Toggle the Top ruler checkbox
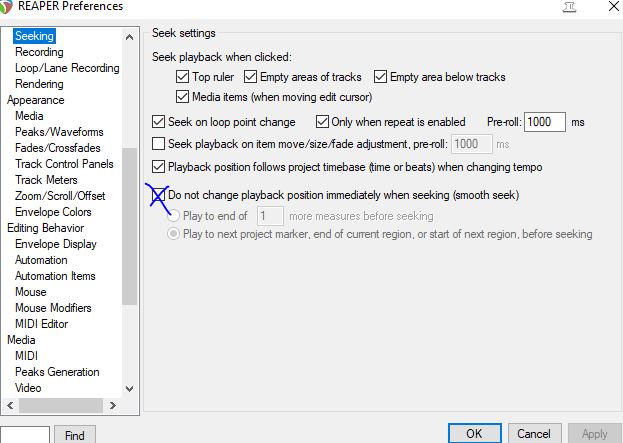Image resolution: width=623 pixels, height=443 pixels. coord(182,77)
